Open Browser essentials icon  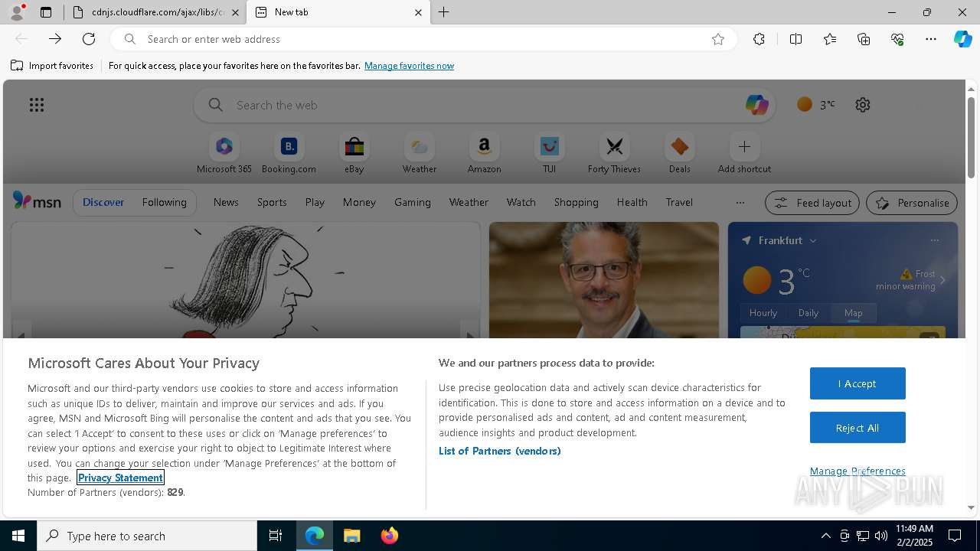(x=897, y=39)
